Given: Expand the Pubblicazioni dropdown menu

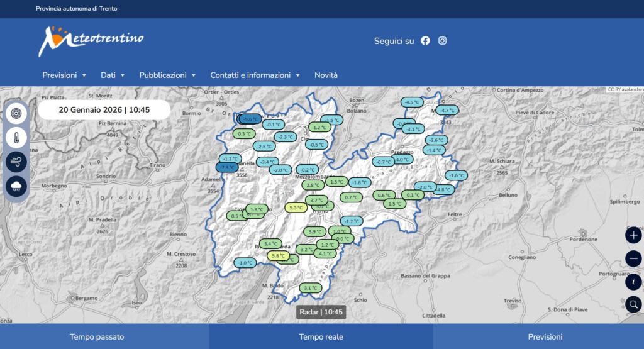Looking at the screenshot, I should coord(167,75).
